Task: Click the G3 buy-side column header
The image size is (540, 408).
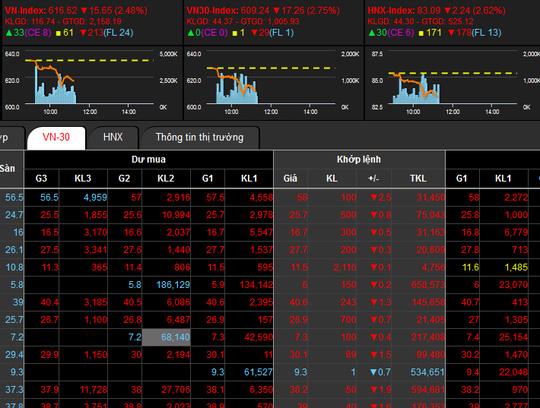Action: click(41, 178)
